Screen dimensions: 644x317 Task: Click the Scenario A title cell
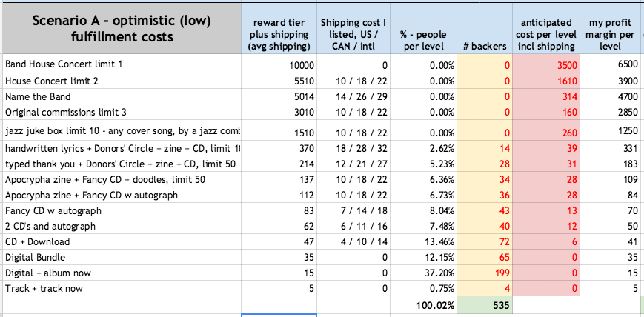click(x=121, y=28)
